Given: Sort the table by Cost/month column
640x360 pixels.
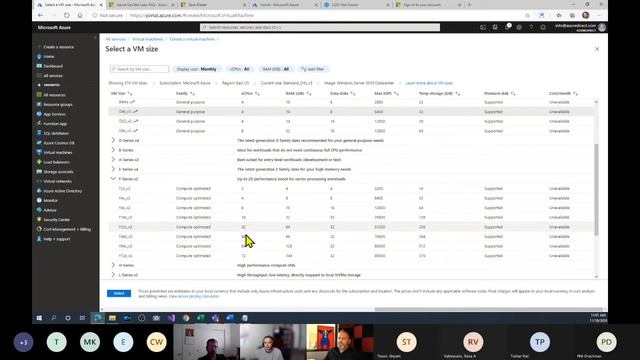Looking at the screenshot, I should [x=563, y=93].
